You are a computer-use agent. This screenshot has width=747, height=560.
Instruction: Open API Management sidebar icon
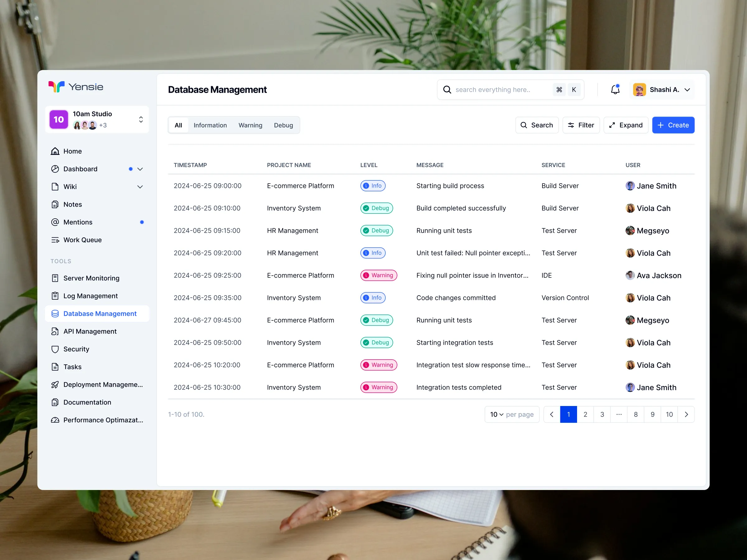click(x=55, y=331)
